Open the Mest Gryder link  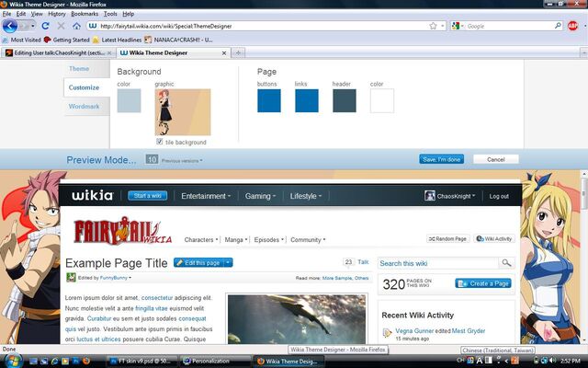(x=469, y=331)
